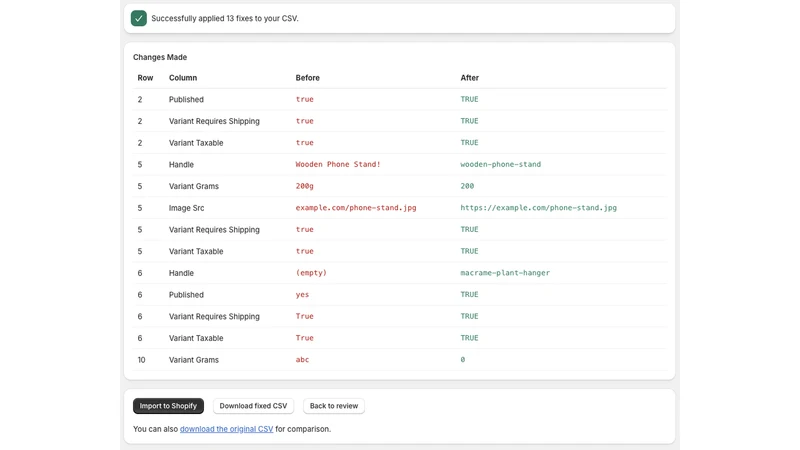800x450 pixels.
Task: Select the '(empty)' before value for Handle
Action: pyautogui.click(x=311, y=273)
